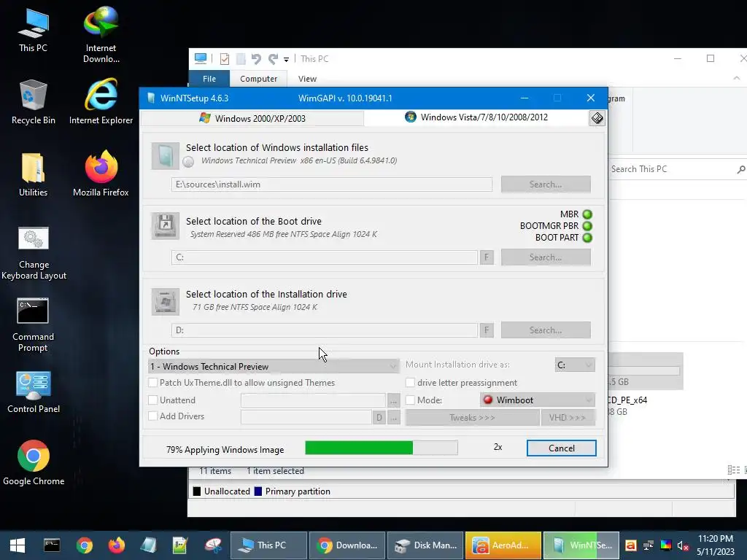This screenshot has width=747, height=560.
Task: Expand Customize Quick Access Toolbar arrow
Action: [x=286, y=60]
